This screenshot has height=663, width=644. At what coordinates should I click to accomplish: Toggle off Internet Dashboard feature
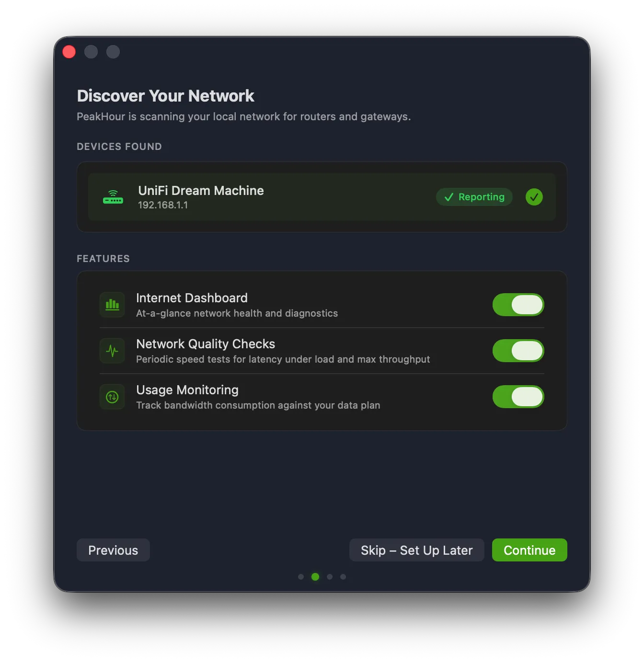pos(518,305)
